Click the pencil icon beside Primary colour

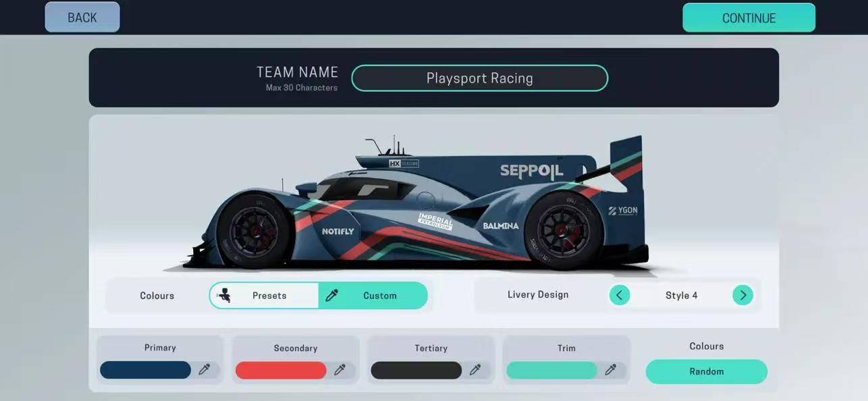click(x=204, y=370)
